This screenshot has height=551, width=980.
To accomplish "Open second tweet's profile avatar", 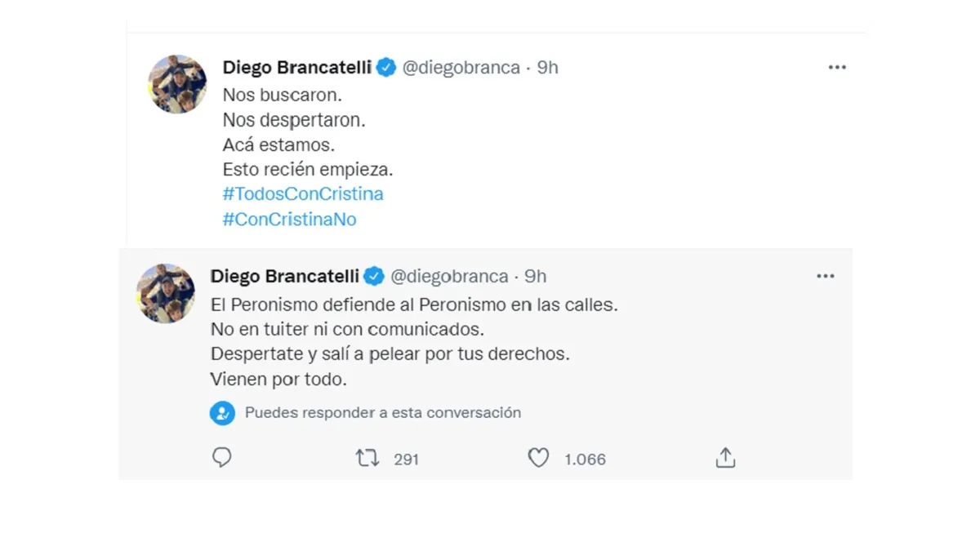I will pos(166,293).
